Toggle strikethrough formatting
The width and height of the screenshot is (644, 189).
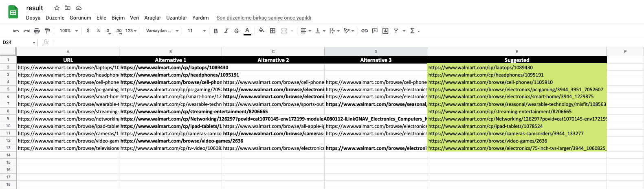(x=237, y=31)
